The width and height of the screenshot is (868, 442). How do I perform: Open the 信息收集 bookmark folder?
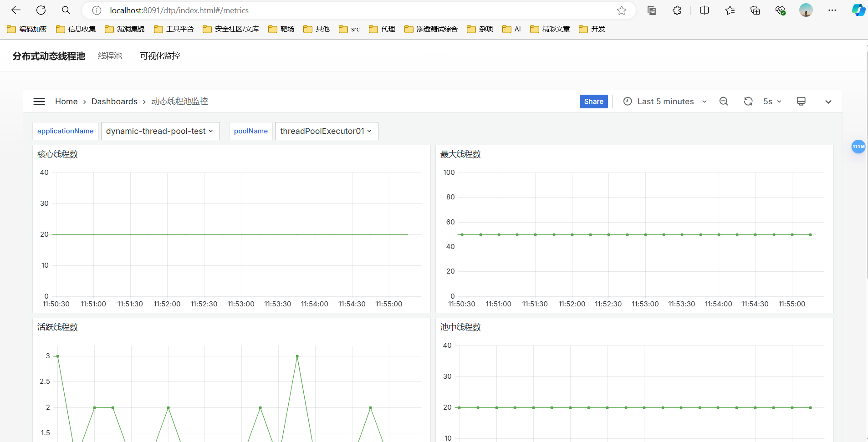point(76,29)
